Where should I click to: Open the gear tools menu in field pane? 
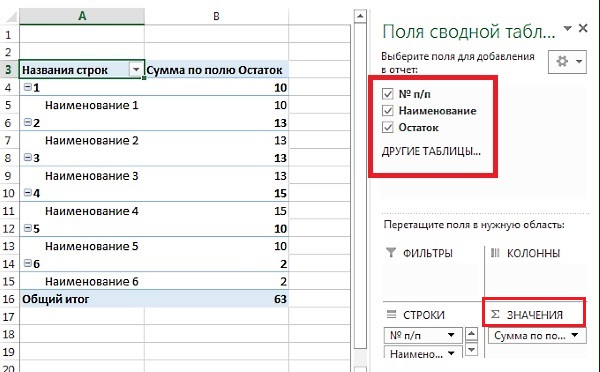pos(567,61)
